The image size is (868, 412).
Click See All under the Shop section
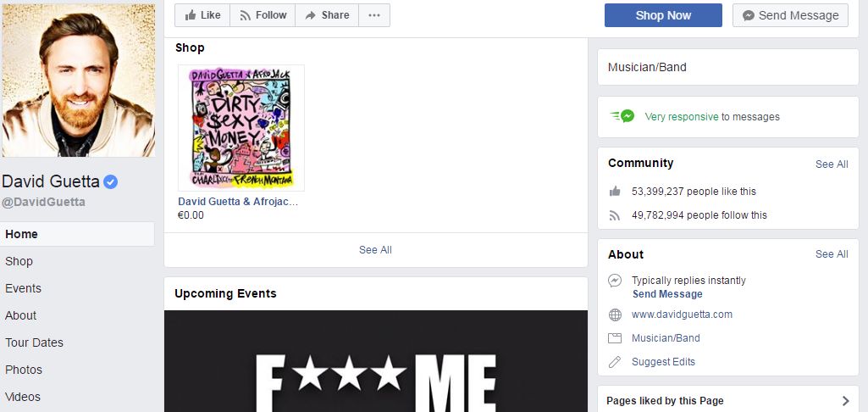375,250
